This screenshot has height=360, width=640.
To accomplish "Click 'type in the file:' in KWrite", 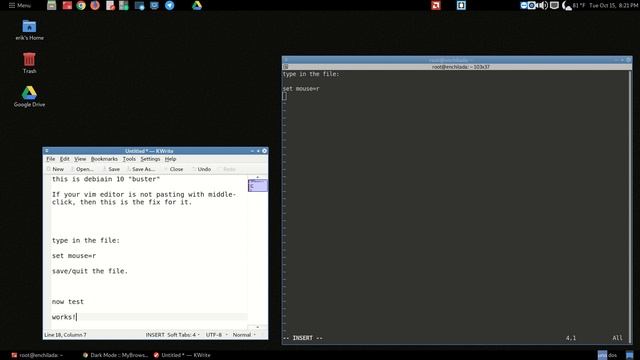I will [86, 240].
